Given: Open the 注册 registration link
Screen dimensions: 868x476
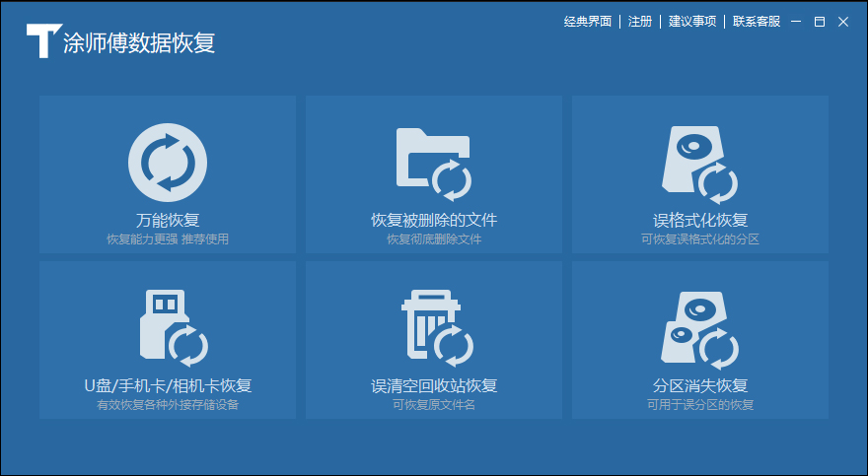Looking at the screenshot, I should click(640, 22).
